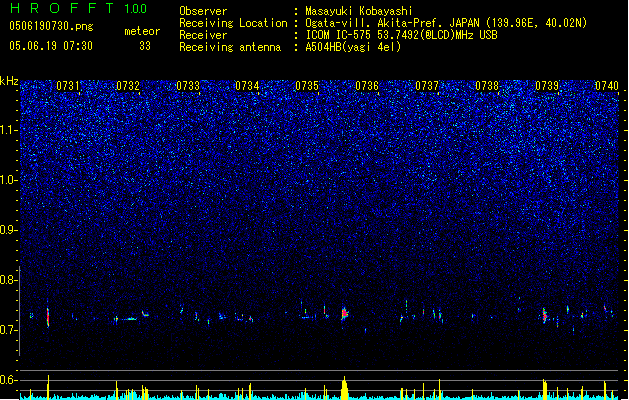The image size is (629, 400).
Task: Click the 0.8 kHz axis label
Action: tap(9, 280)
